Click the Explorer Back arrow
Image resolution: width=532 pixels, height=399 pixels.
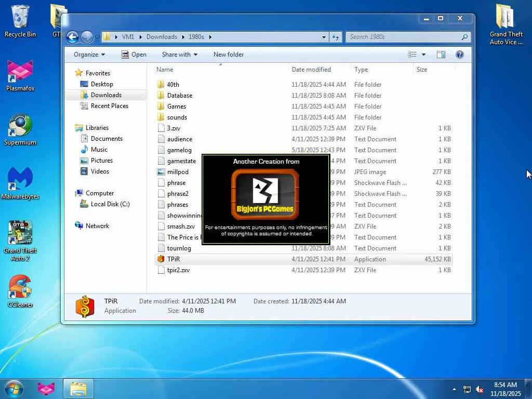click(72, 37)
